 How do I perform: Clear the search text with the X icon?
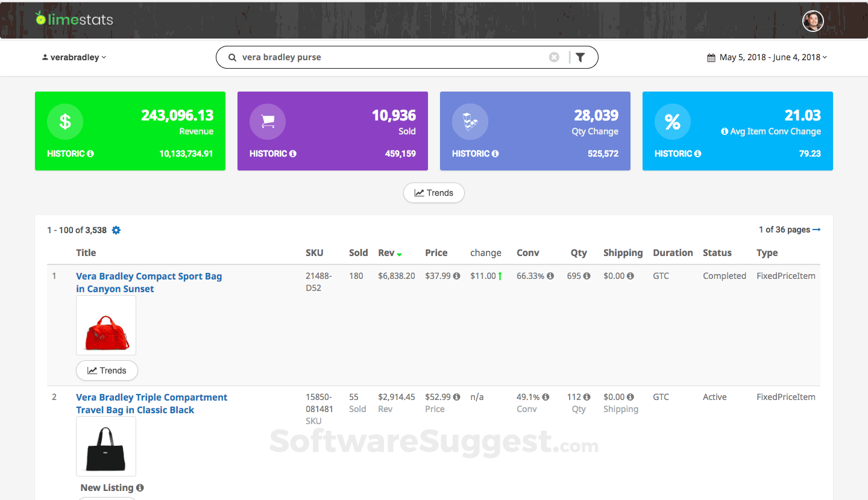coord(554,57)
